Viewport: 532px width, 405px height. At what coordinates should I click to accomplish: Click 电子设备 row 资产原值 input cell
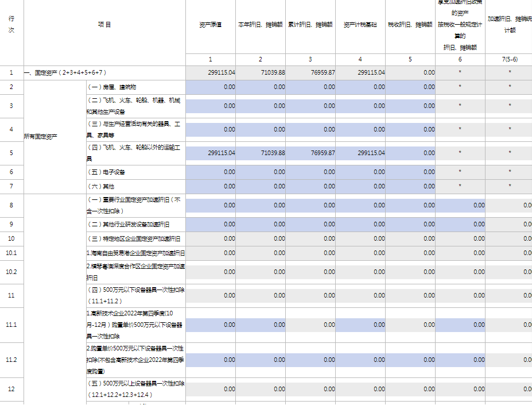tap(211, 172)
